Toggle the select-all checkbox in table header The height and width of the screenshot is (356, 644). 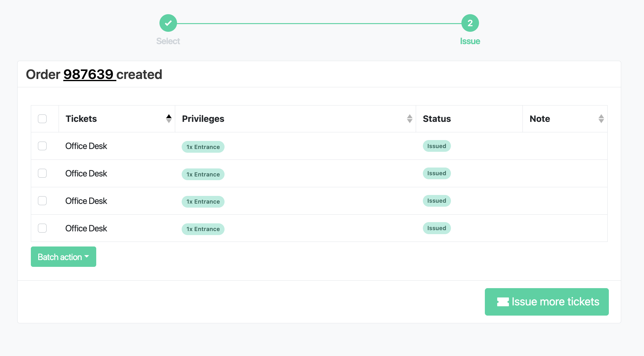(42, 119)
